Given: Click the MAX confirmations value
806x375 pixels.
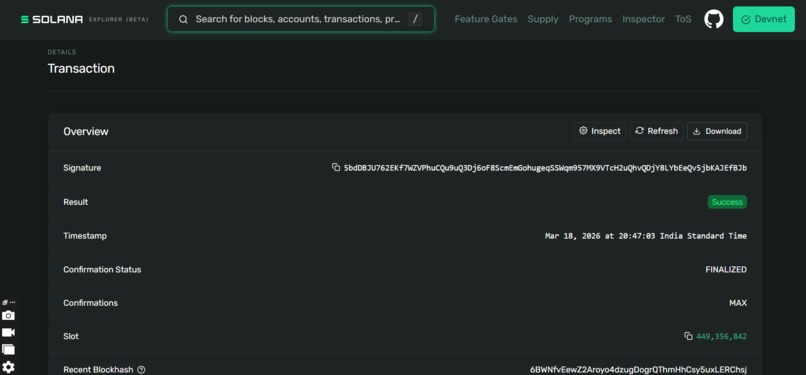Looking at the screenshot, I should coord(738,303).
